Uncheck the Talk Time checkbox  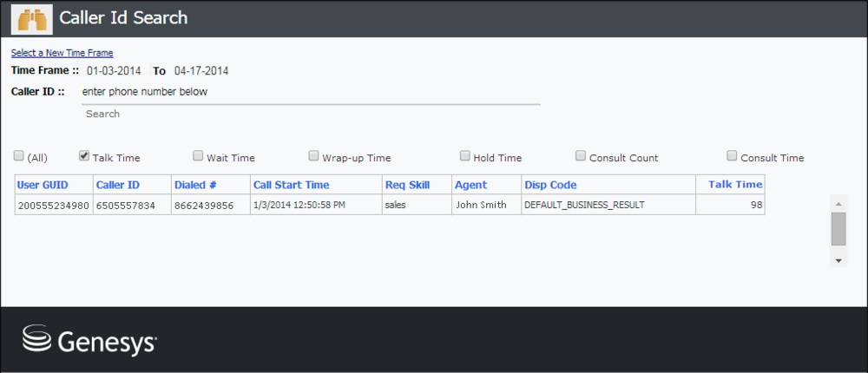click(x=84, y=156)
